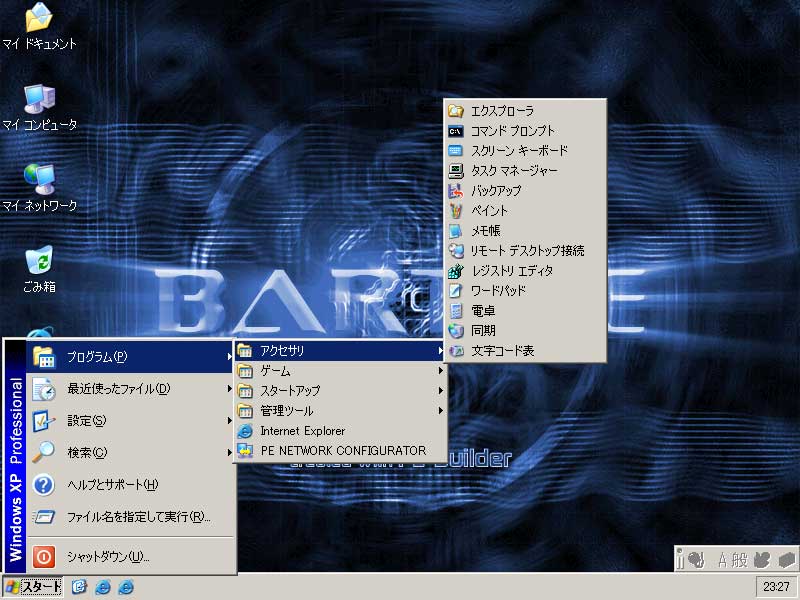
Task: Click the 検索 magnifier icon
Action: pos(44,453)
